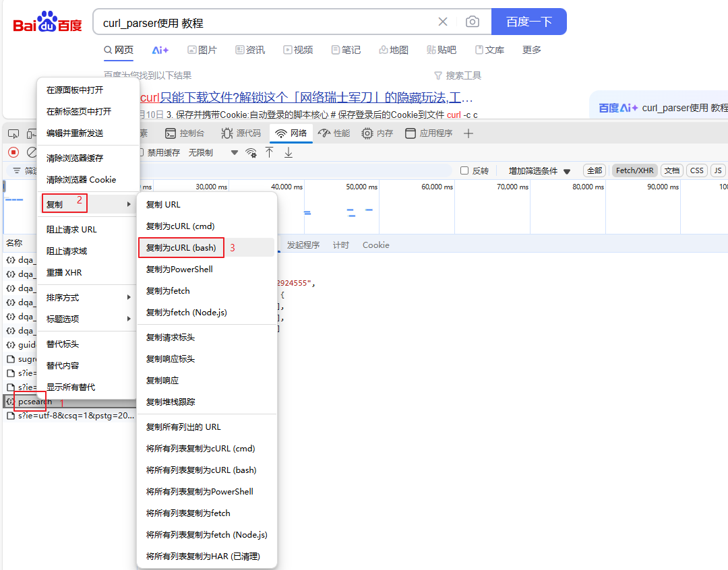Expand the 复制 submenu in the context menu
Screen dimensions: 728x570
pyautogui.click(x=88, y=204)
